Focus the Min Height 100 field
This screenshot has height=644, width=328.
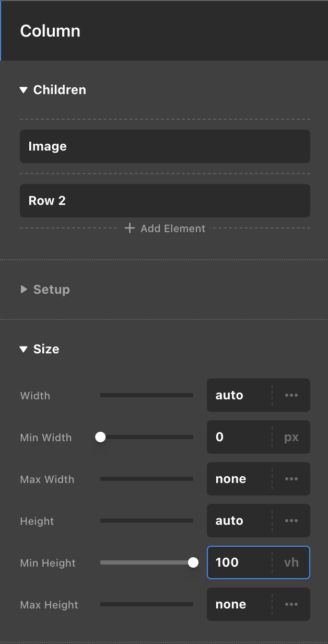point(239,562)
